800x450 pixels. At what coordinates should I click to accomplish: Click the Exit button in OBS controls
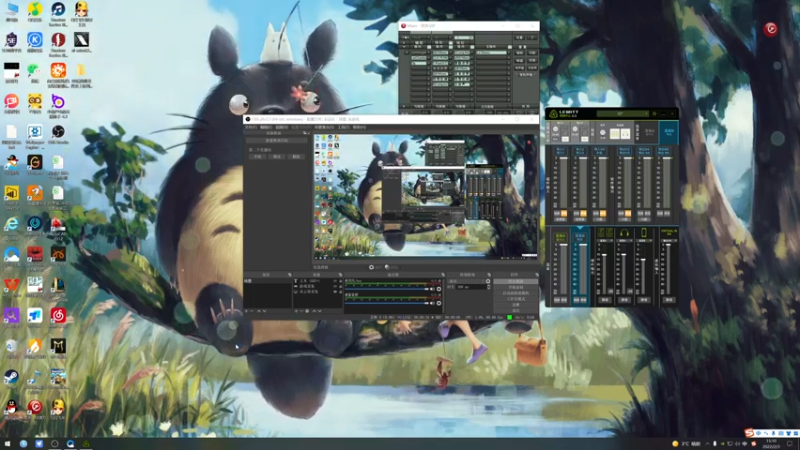tap(516, 310)
